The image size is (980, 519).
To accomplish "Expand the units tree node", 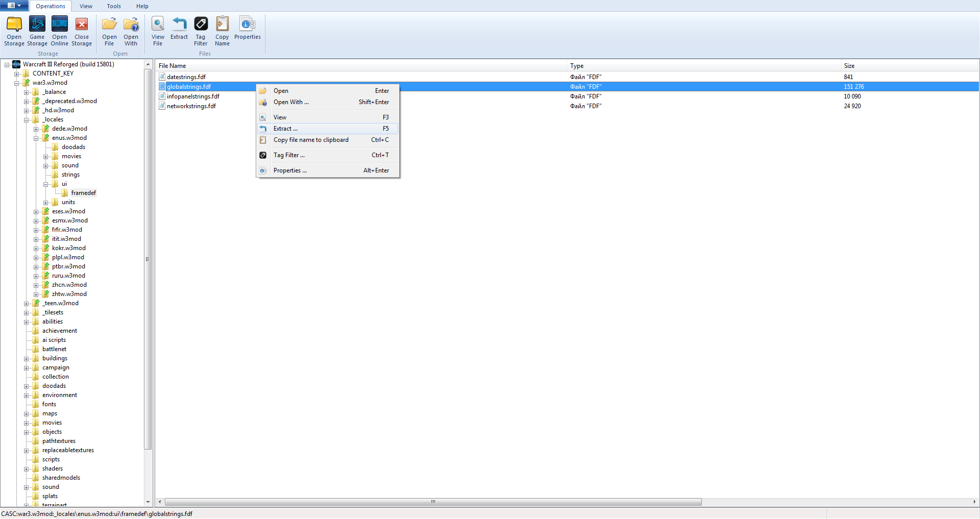I will pos(45,203).
